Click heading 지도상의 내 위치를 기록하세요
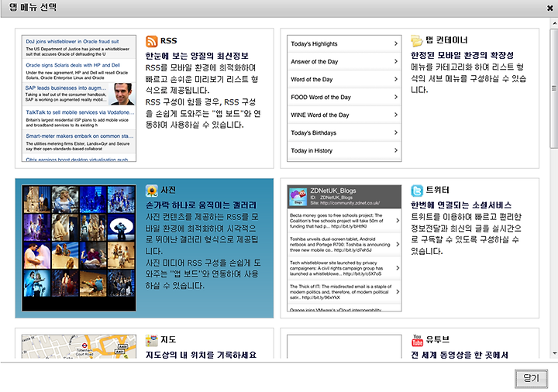This screenshot has height=392, width=558. coord(201,355)
